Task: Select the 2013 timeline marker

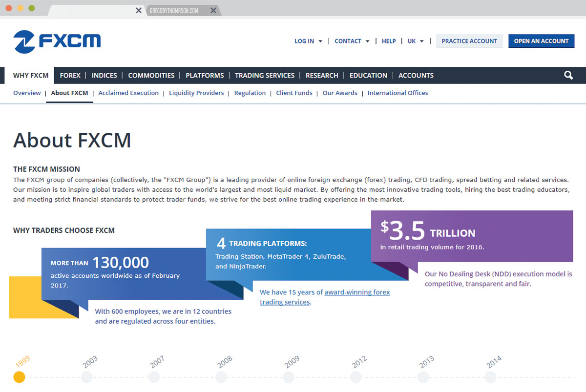Action: [x=423, y=377]
